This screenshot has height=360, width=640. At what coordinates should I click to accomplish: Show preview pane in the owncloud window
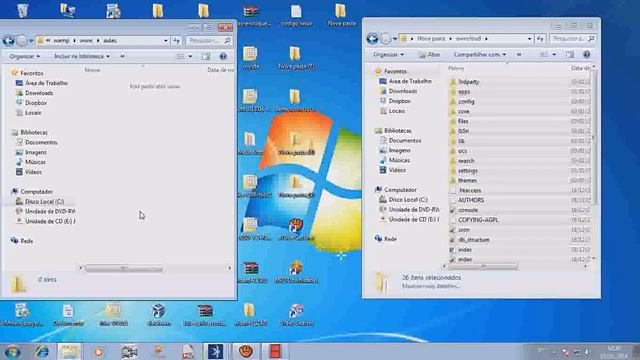coord(570,54)
